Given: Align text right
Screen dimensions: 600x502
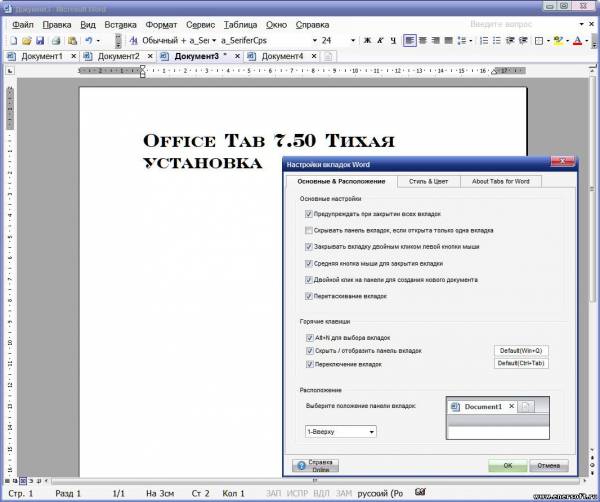Looking at the screenshot, I should tap(435, 40).
